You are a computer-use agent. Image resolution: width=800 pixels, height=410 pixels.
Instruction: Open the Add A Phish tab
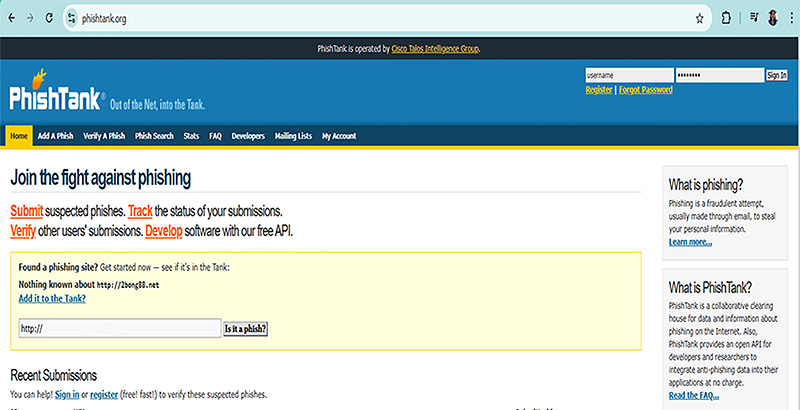[x=56, y=136]
